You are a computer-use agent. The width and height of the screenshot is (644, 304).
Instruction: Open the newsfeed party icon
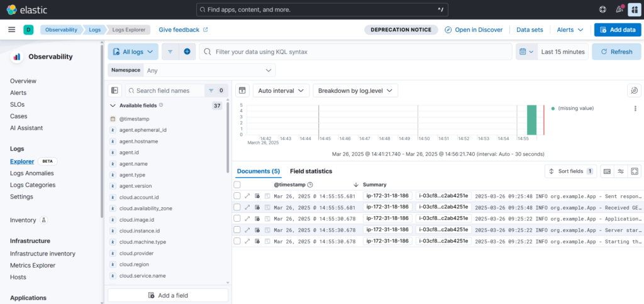619,9
